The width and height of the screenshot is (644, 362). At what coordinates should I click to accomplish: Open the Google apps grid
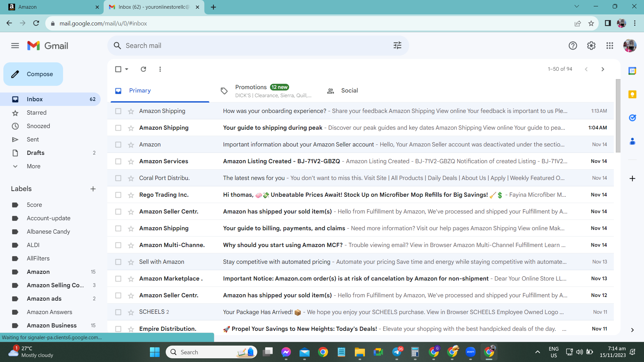tap(610, 46)
